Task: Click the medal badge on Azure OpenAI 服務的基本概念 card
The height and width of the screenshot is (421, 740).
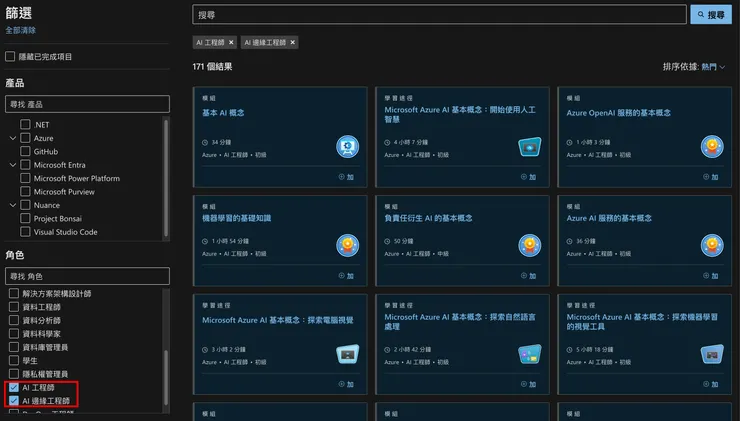Action: tap(712, 146)
